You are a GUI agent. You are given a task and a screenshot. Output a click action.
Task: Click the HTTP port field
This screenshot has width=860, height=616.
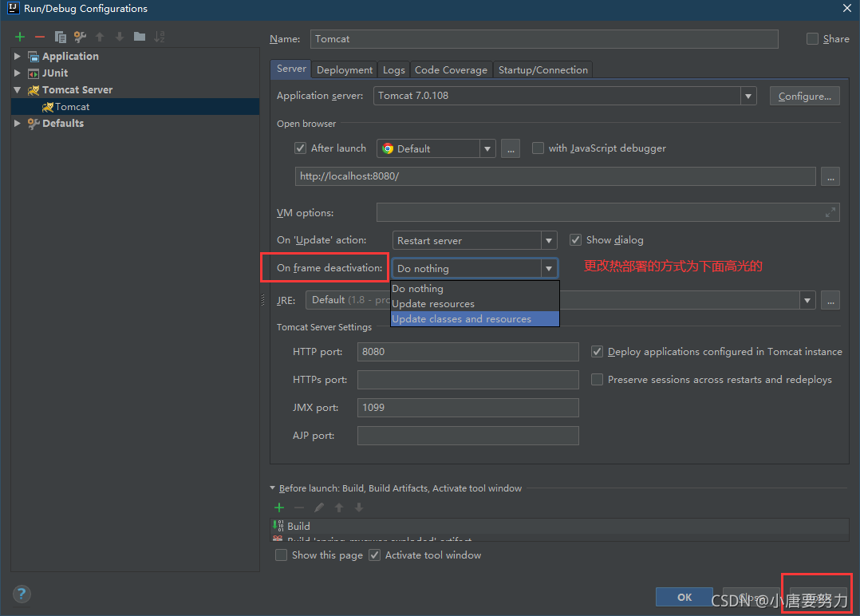467,352
